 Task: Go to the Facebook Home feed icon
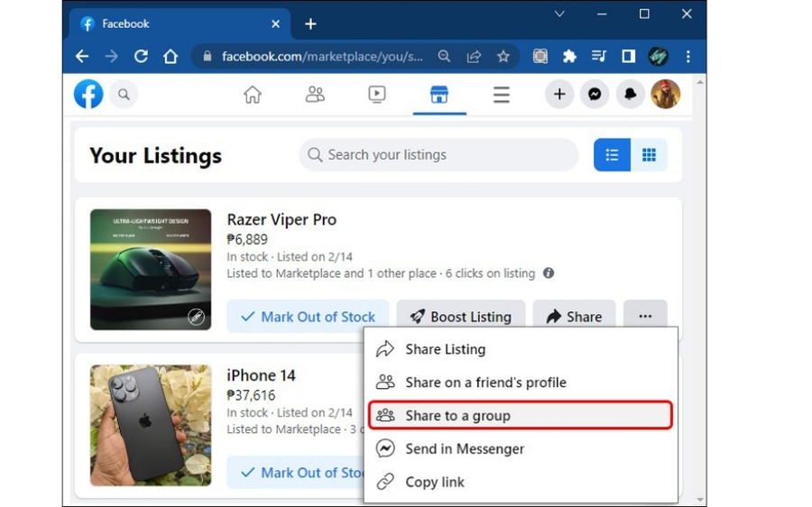tap(253, 94)
